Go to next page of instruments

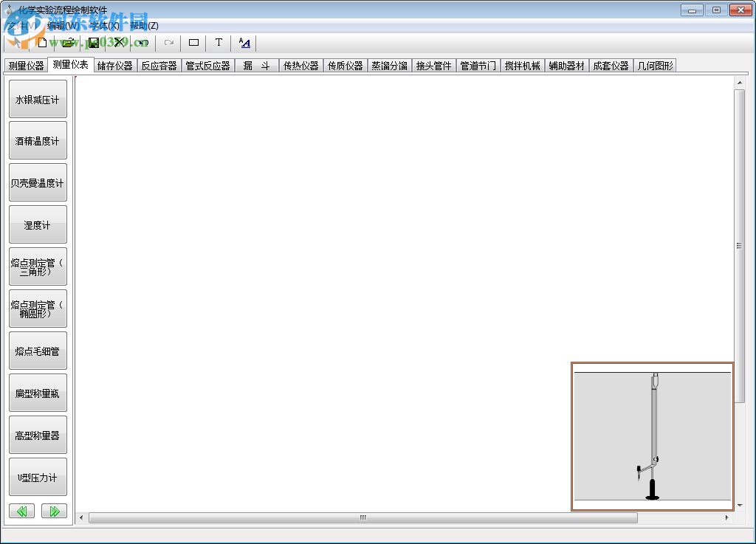pos(54,511)
